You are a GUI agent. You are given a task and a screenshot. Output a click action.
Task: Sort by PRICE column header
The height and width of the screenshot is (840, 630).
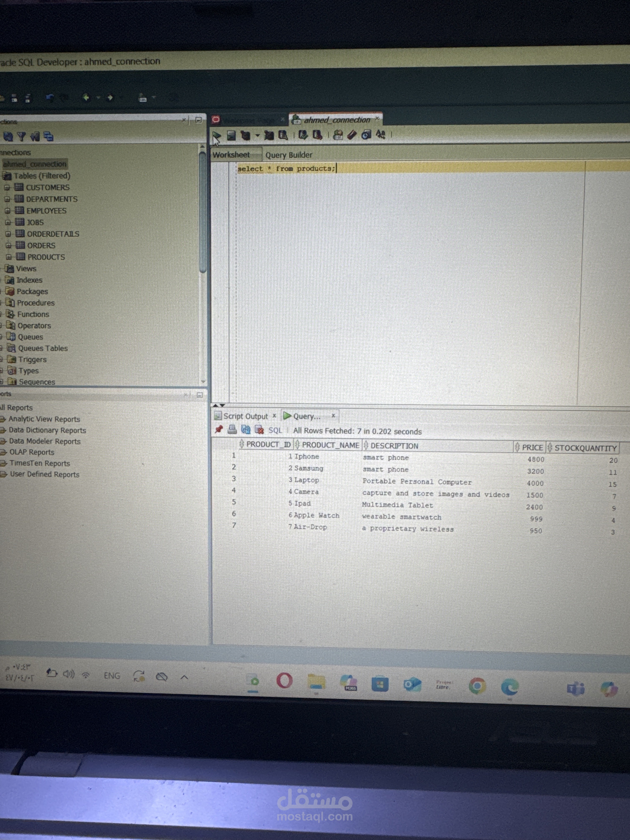(529, 447)
